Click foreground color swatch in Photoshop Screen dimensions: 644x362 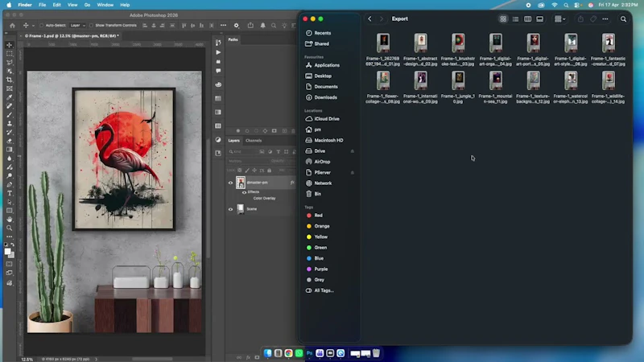click(x=7, y=252)
